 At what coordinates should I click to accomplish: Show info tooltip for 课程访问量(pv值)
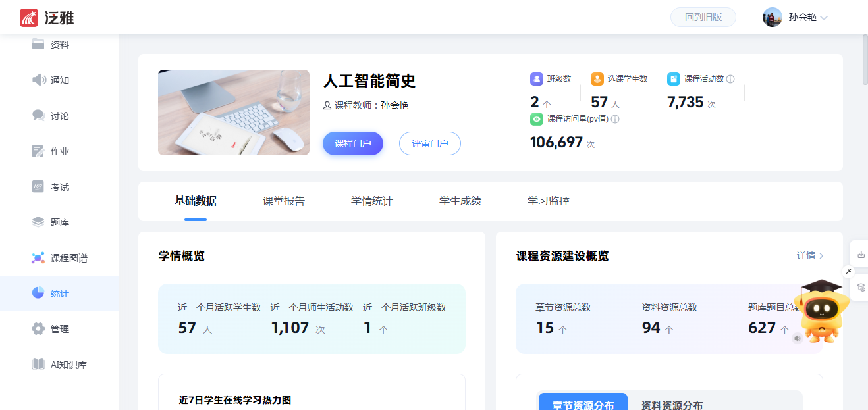615,119
